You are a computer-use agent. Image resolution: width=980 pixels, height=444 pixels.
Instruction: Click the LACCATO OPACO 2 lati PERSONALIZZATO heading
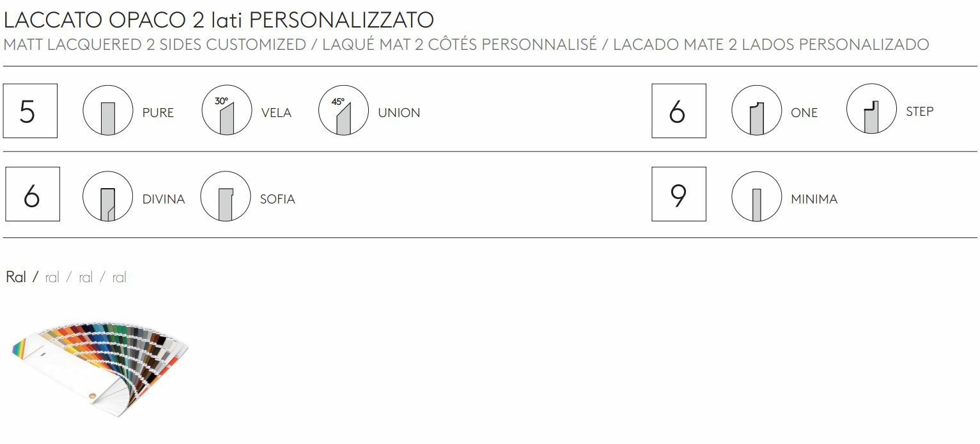[219, 20]
